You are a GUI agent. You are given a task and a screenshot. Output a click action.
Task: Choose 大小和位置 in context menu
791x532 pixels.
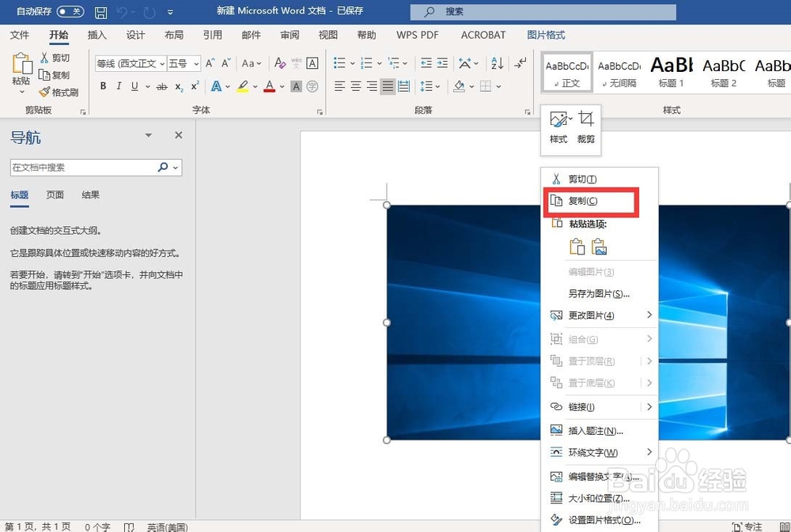tap(600, 498)
